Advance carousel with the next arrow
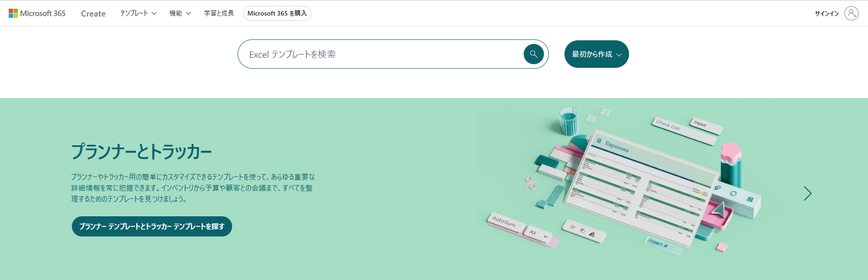868x280 pixels. (808, 193)
